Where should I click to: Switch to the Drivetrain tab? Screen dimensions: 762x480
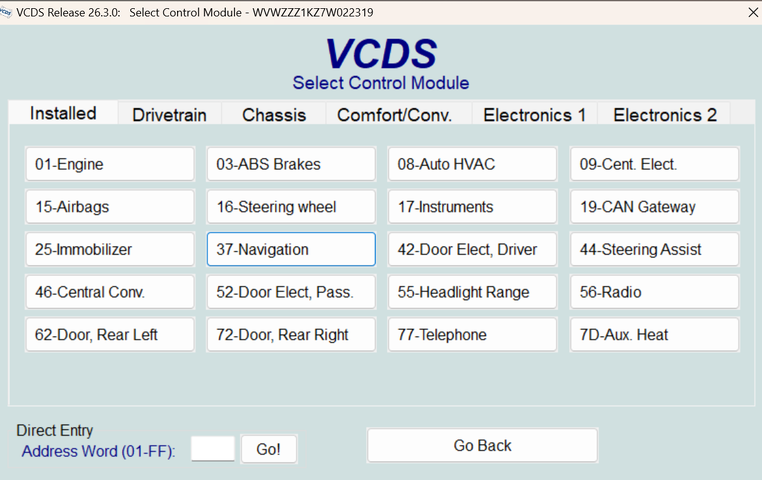tap(170, 115)
